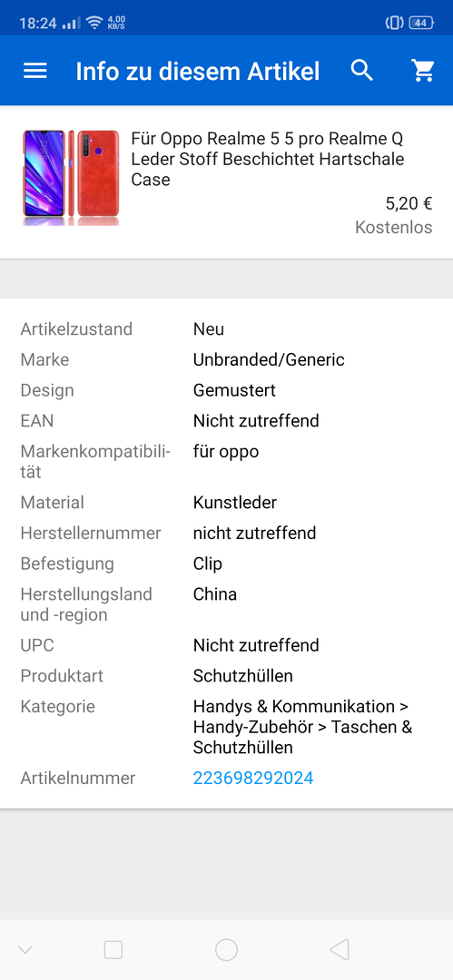Viewport: 453px width, 980px height.
Task: Tap the Herstellungsland value China
Action: [214, 593]
